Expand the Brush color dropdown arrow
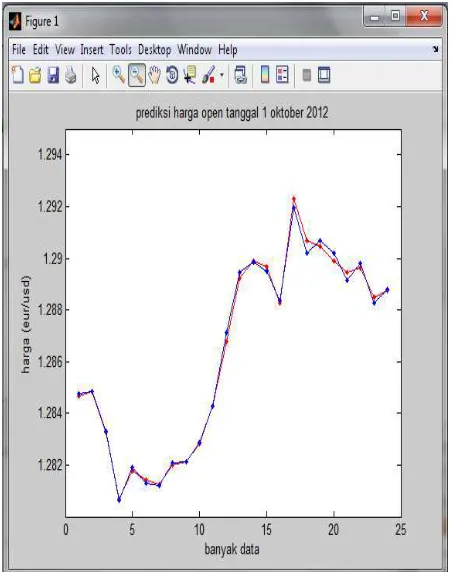 pyautogui.click(x=221, y=76)
